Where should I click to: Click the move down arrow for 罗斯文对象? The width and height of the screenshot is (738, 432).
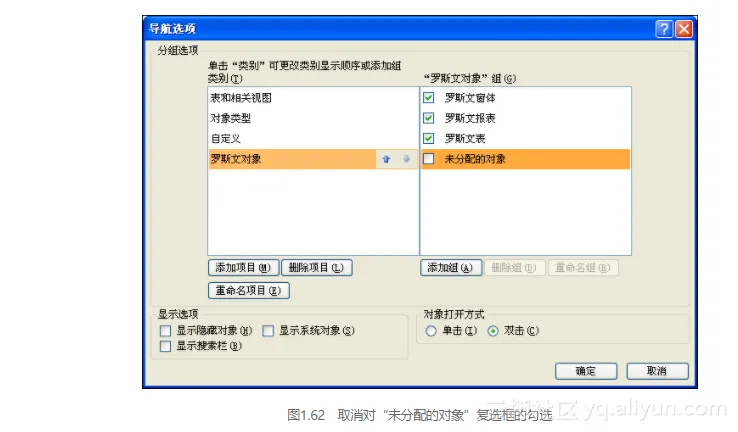tap(406, 159)
